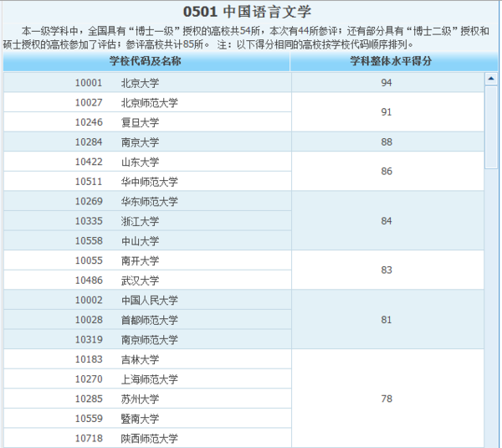Select the 苏州大学 row

point(147,399)
